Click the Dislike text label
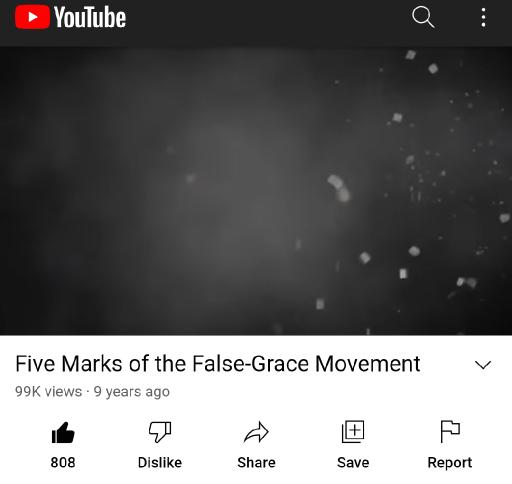The width and height of the screenshot is (512, 484). (160, 462)
